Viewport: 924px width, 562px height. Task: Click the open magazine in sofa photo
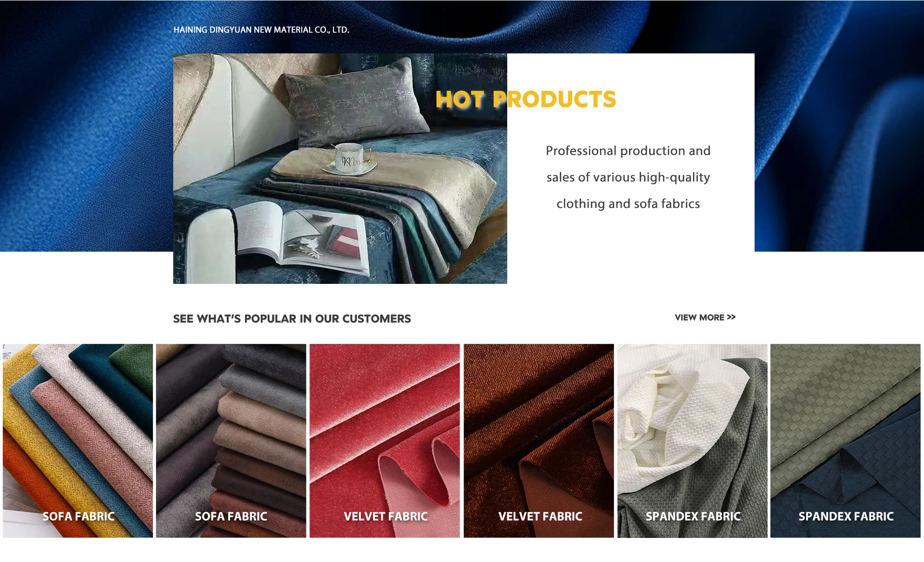point(303,236)
